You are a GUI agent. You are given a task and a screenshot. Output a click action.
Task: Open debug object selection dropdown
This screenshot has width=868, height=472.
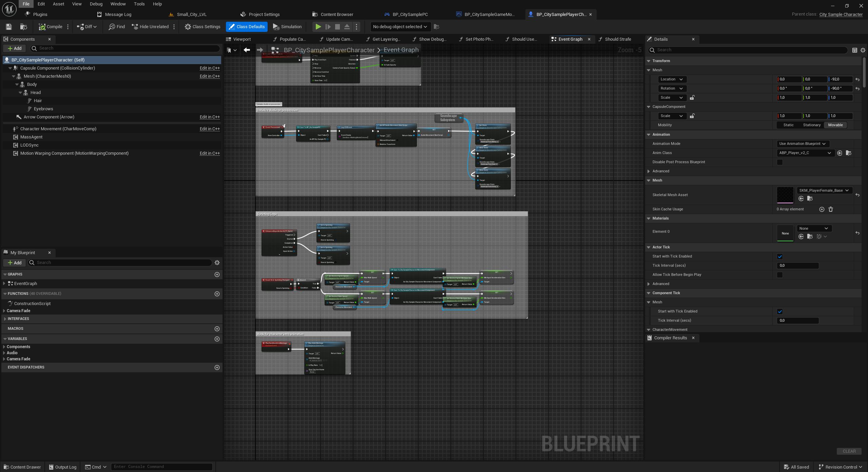(x=400, y=27)
